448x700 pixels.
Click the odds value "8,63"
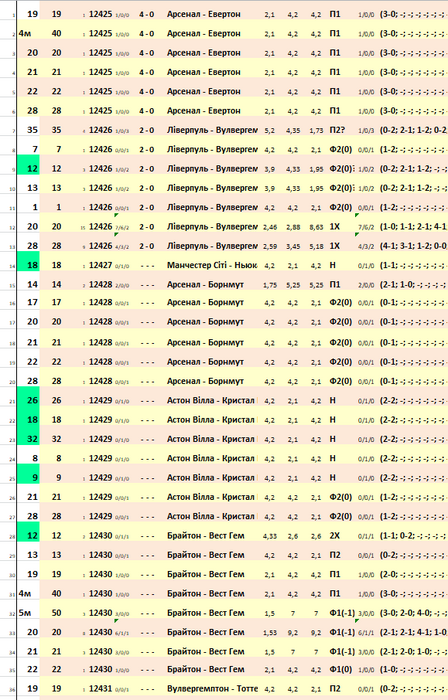(316, 227)
